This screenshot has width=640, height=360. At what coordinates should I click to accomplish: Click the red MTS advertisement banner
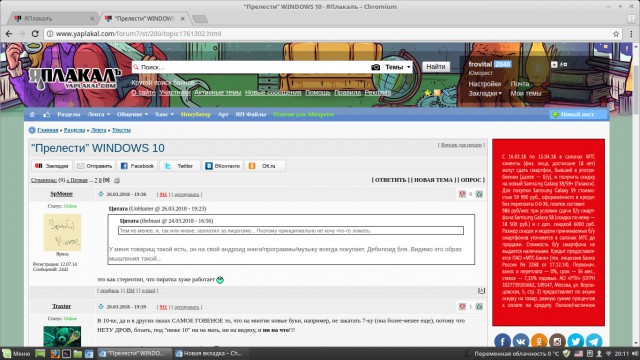click(x=548, y=232)
